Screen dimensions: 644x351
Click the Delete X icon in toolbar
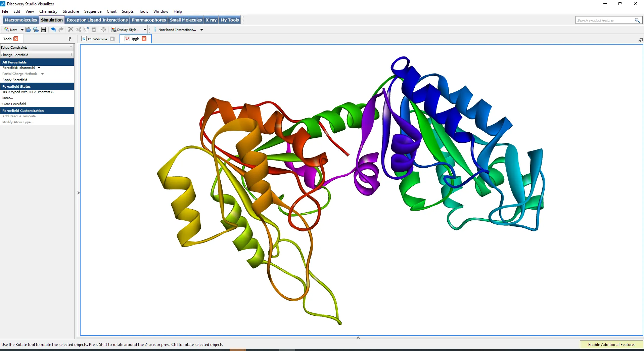coord(71,30)
